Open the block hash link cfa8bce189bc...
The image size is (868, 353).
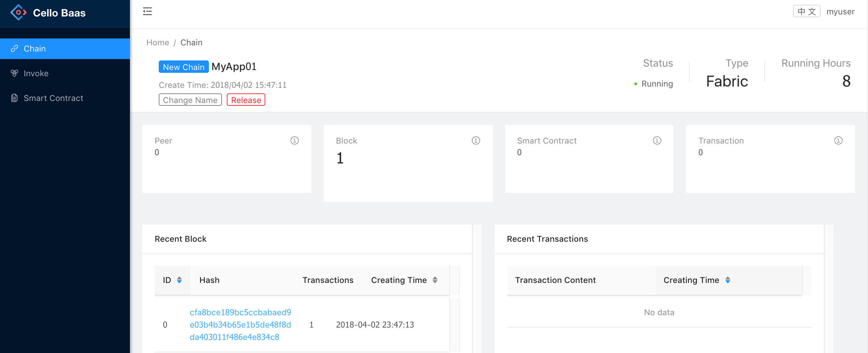[x=240, y=324]
